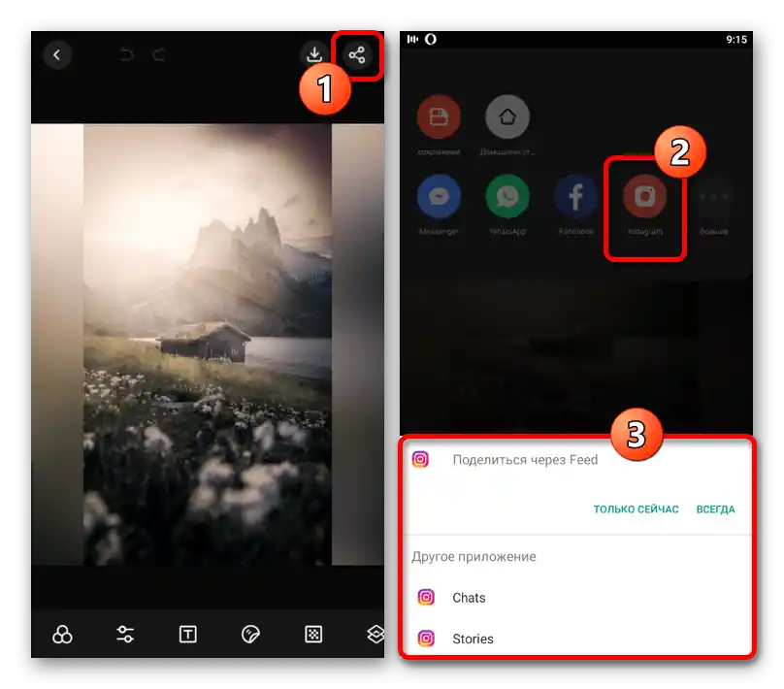
Task: Choose the red Save icon in share sheet
Action: pyautogui.click(x=439, y=117)
